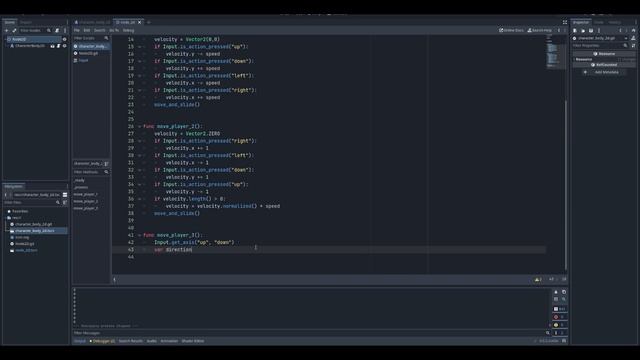This screenshot has width=640, height=360.
Task: Open the script editor Go To menu
Action: point(114,31)
